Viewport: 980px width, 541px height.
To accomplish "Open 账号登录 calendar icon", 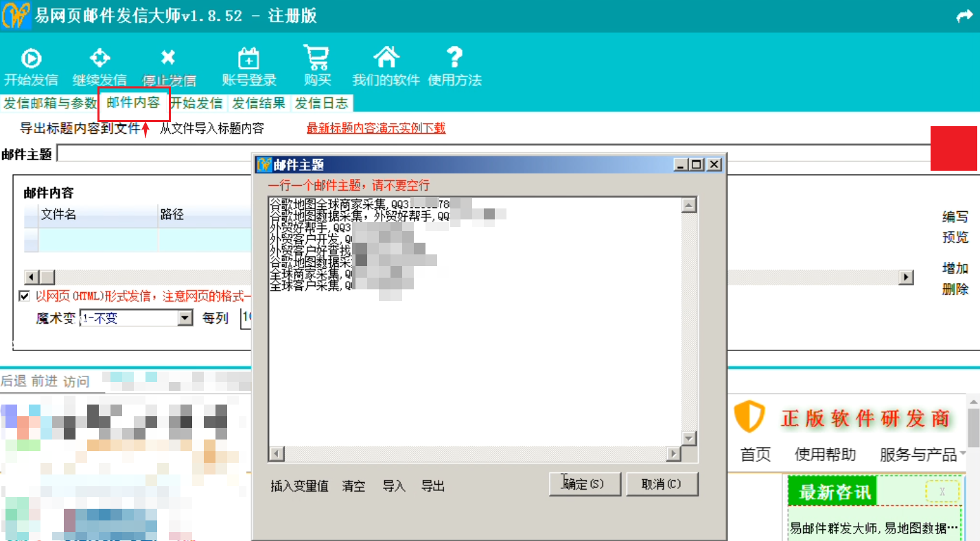I will tap(248, 58).
